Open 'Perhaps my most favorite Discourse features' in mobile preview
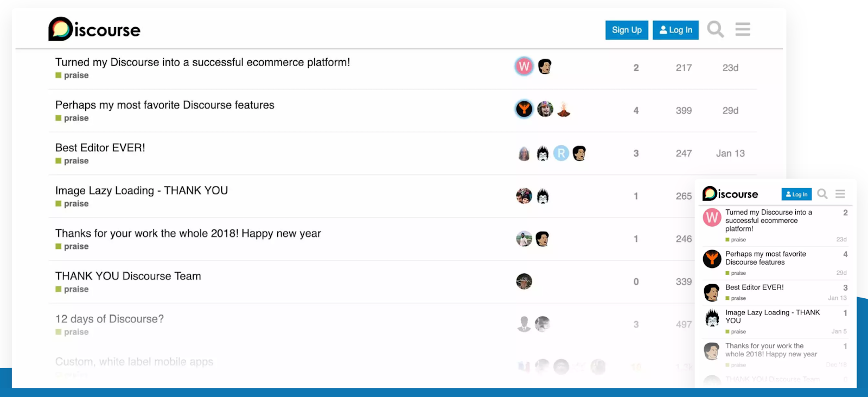This screenshot has width=868, height=397. [765, 258]
